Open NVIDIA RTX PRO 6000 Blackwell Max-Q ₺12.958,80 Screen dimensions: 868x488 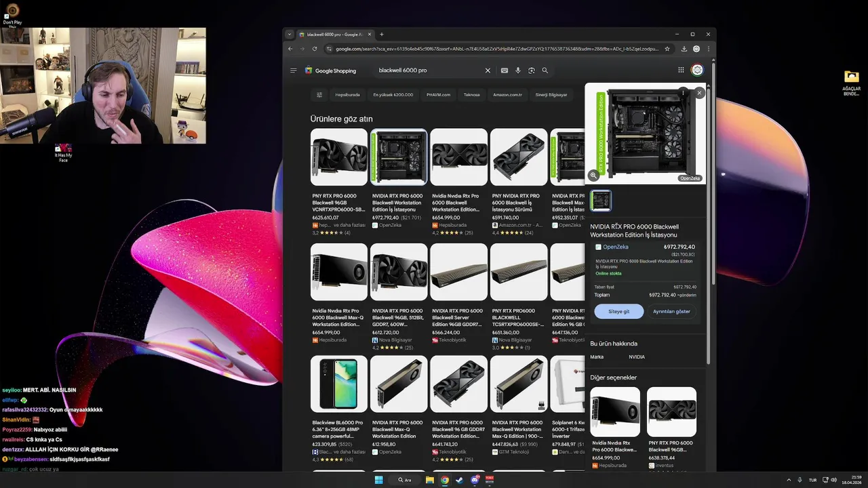pyautogui.click(x=399, y=405)
